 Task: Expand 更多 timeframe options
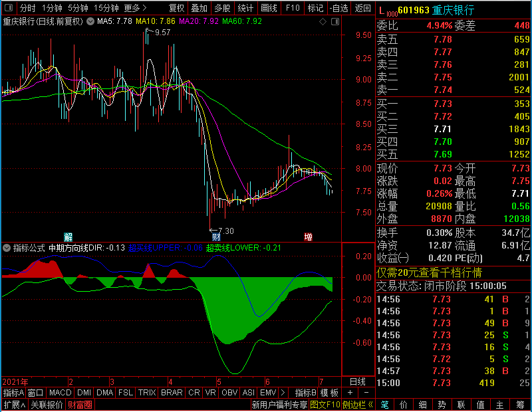[136, 7]
